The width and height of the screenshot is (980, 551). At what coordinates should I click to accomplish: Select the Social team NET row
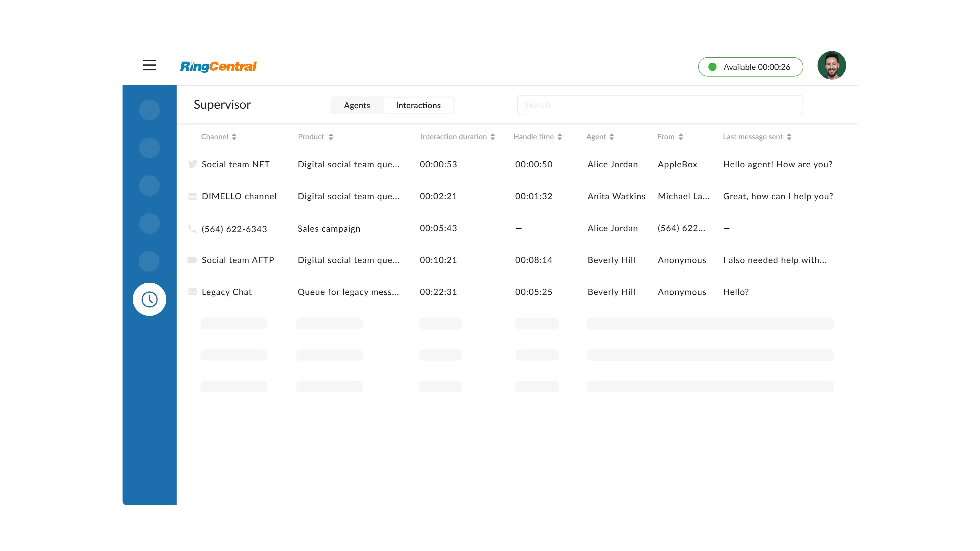point(511,164)
